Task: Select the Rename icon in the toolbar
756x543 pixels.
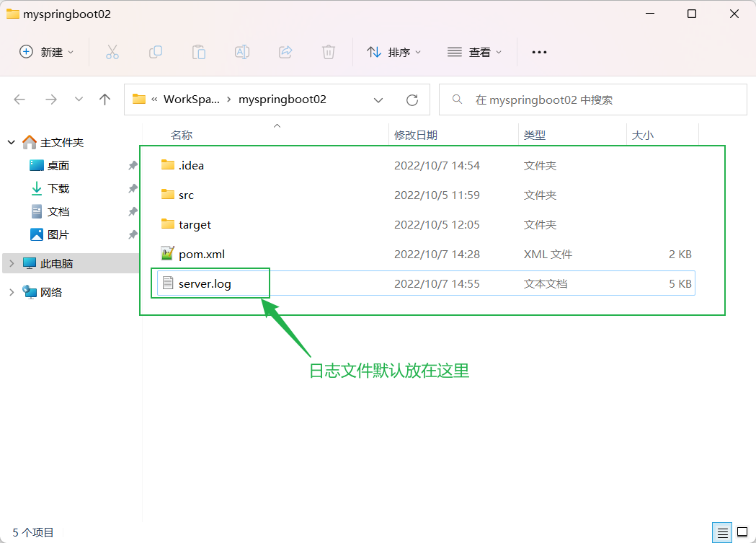Action: [x=241, y=51]
